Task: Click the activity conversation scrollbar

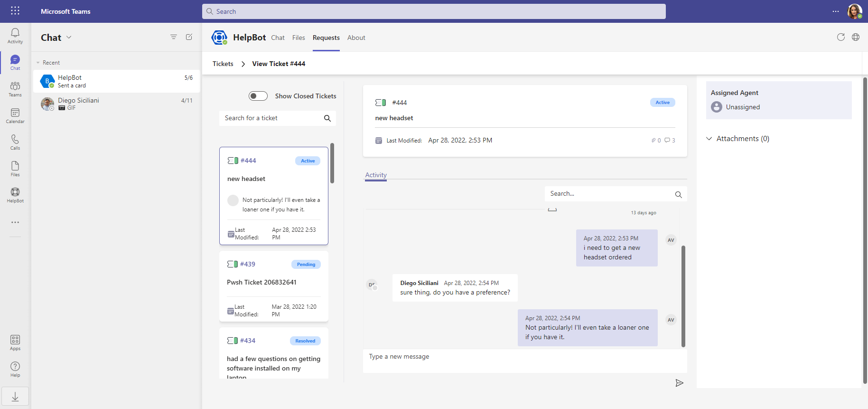Action: 683,296
